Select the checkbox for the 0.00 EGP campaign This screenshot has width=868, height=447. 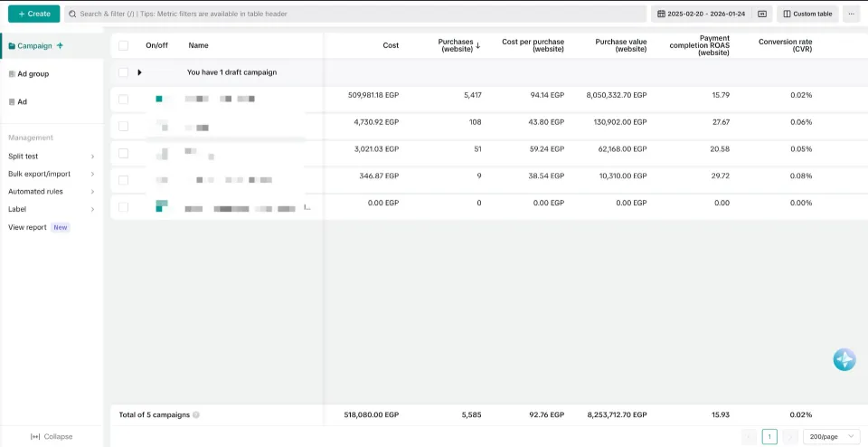pos(124,207)
